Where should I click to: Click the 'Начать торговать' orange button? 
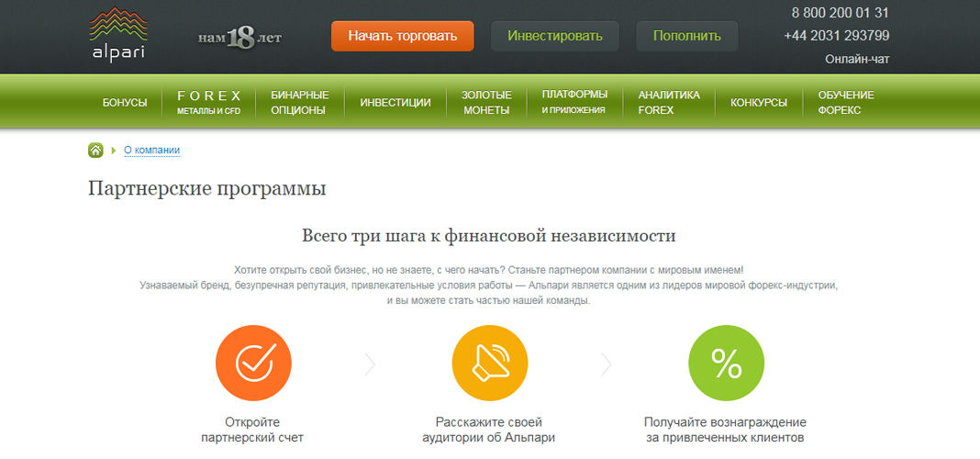click(403, 37)
